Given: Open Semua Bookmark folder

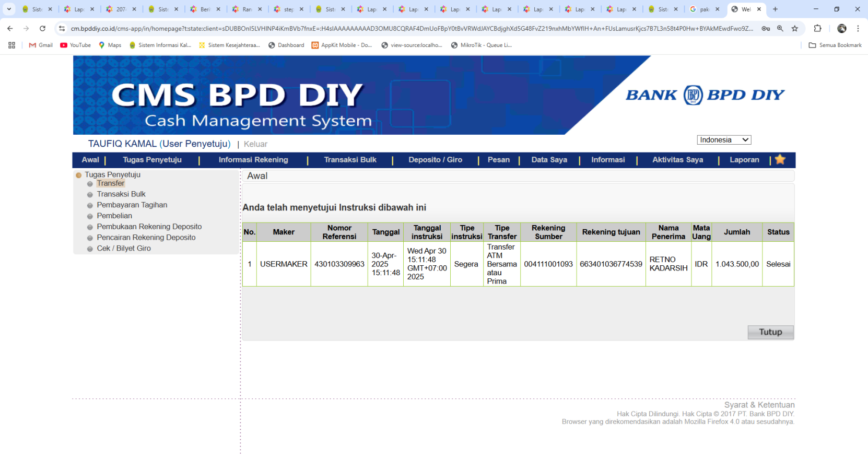Looking at the screenshot, I should click(835, 45).
